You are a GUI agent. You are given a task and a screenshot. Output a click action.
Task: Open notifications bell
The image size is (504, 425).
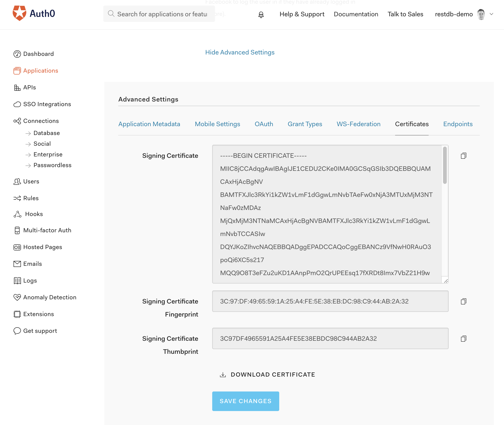(x=261, y=14)
